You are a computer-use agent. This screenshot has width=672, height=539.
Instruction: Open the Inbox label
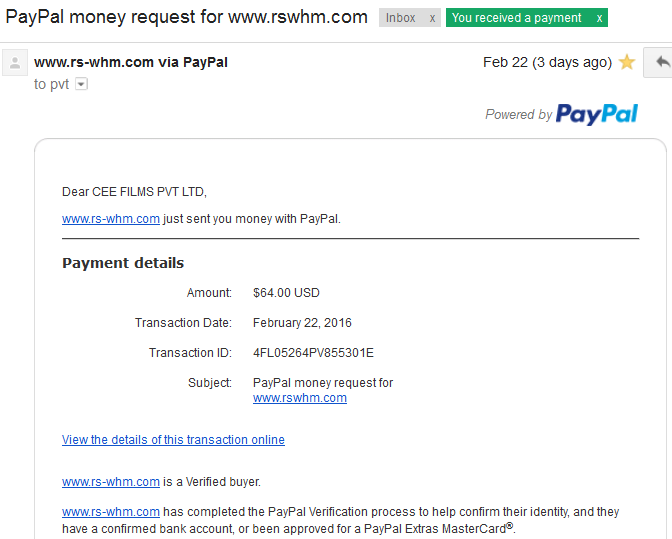[x=400, y=18]
